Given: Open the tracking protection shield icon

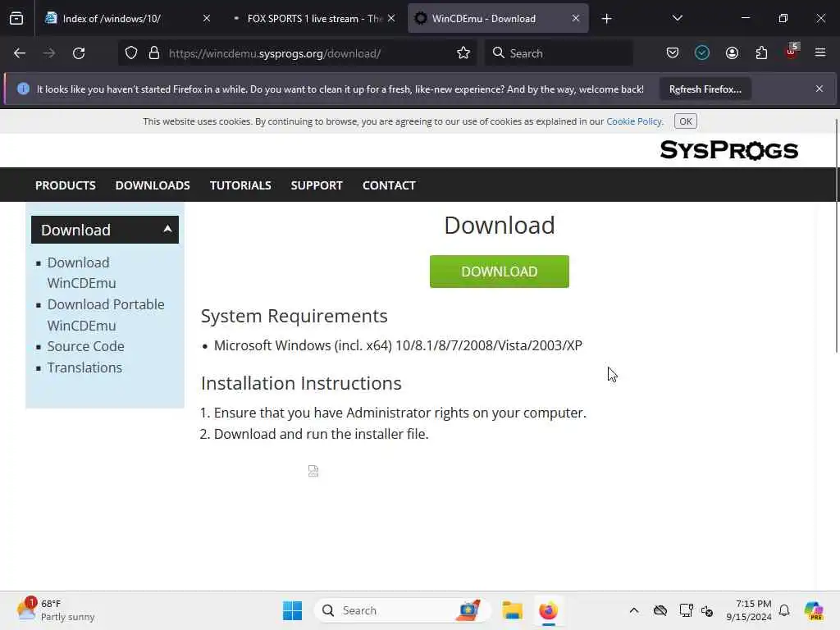Looking at the screenshot, I should pyautogui.click(x=131, y=53).
